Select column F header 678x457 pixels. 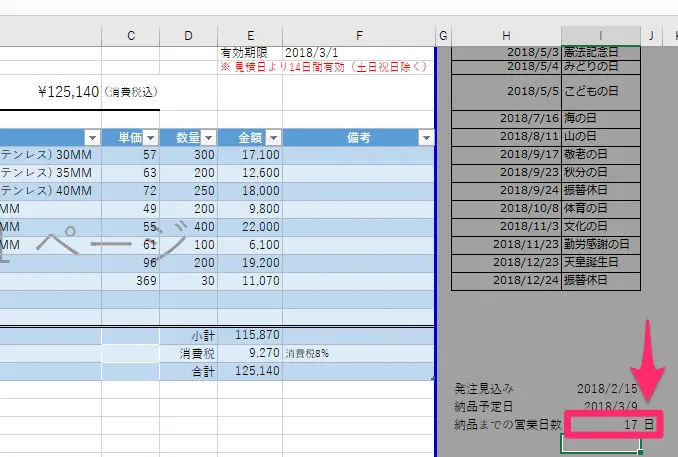click(x=358, y=36)
